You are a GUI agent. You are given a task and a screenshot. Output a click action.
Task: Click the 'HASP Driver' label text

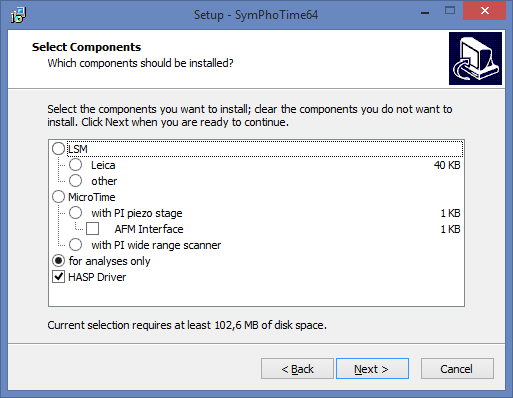pos(97,277)
